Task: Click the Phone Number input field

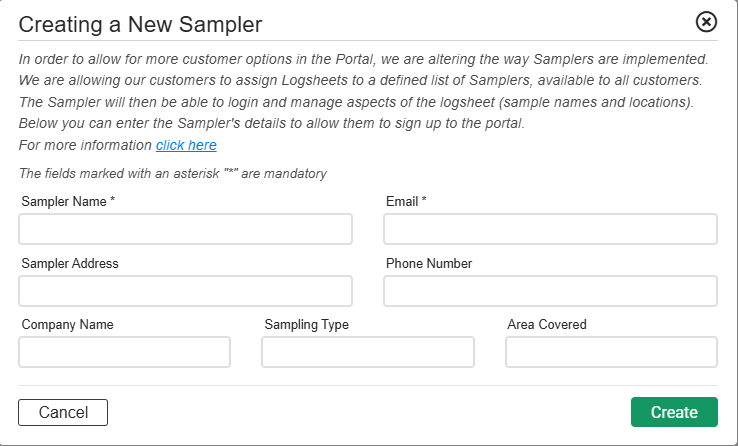Action: pos(550,291)
